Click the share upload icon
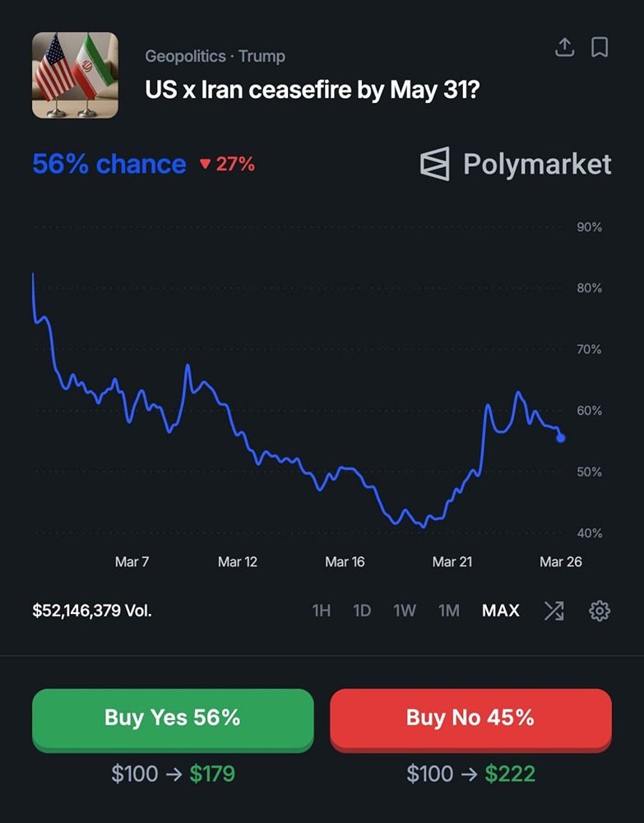 (564, 48)
